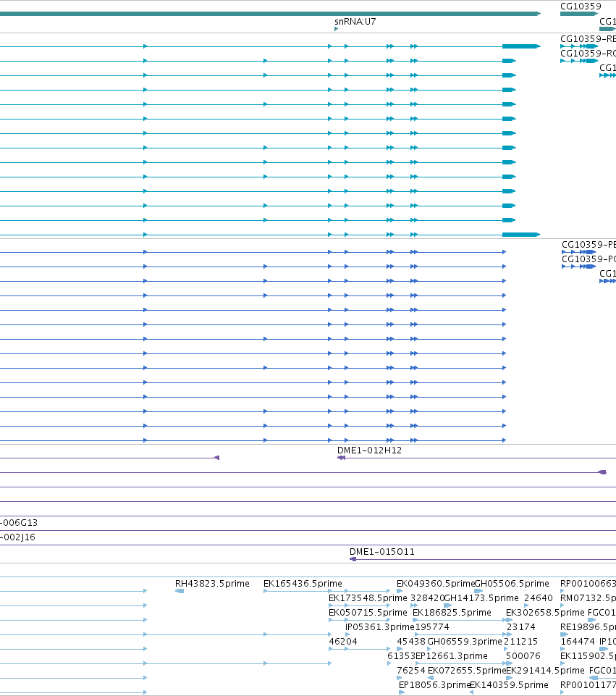Click the clone label ending -006G13

click(19, 522)
